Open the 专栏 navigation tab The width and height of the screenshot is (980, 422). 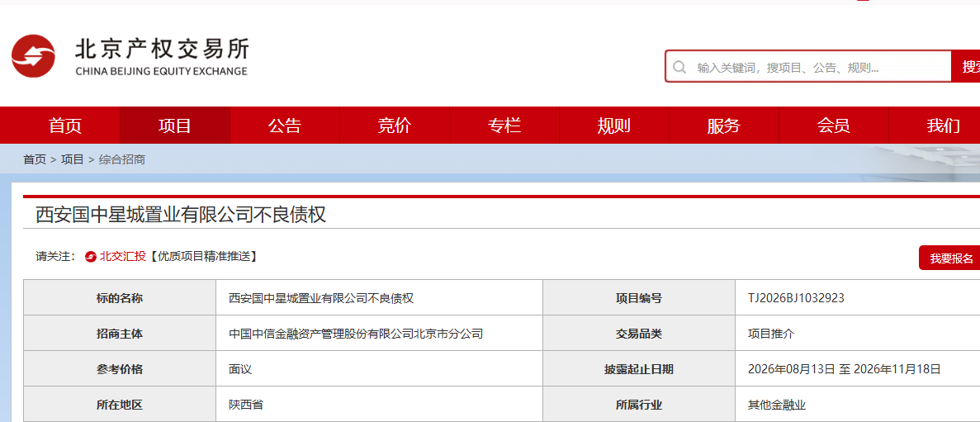click(504, 126)
